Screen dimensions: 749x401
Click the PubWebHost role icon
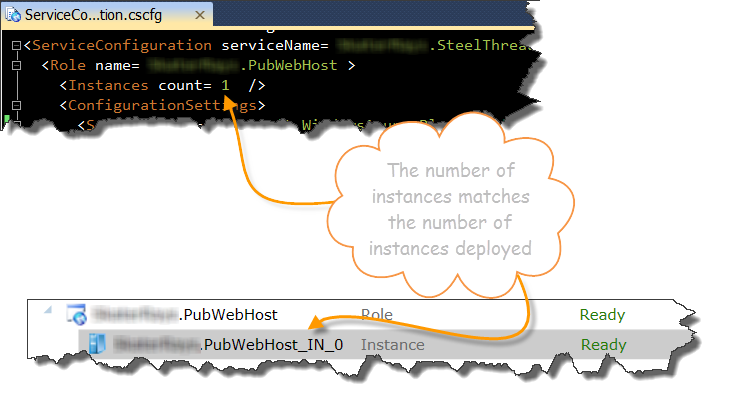(74, 315)
